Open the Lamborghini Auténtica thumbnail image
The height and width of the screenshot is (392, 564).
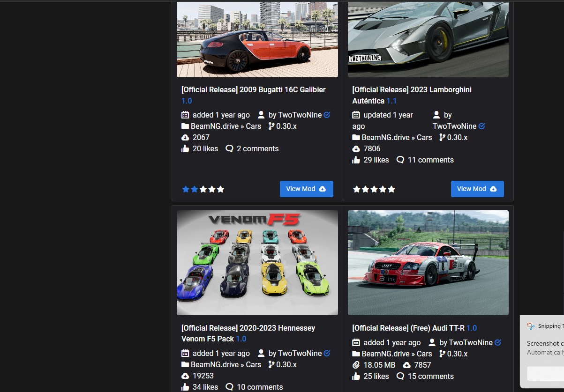pyautogui.click(x=428, y=39)
